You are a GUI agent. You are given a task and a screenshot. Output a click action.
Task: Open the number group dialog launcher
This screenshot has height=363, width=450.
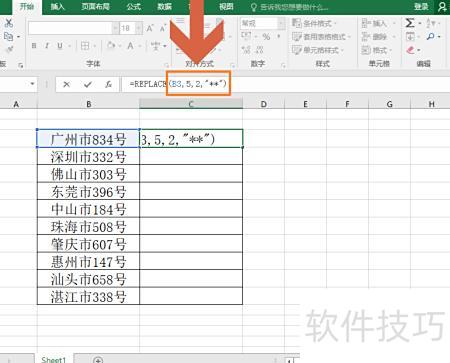click(283, 65)
